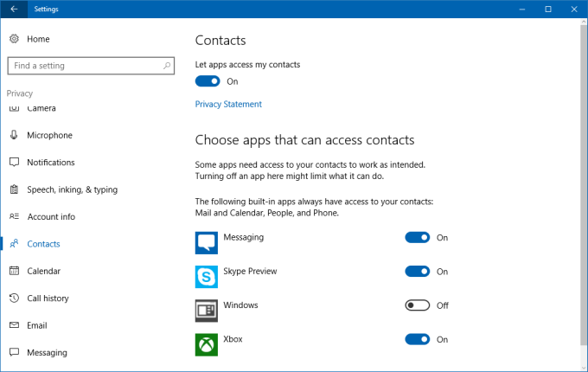This screenshot has width=588, height=372.
Task: Enable contacts access for Windows app
Action: (418, 305)
